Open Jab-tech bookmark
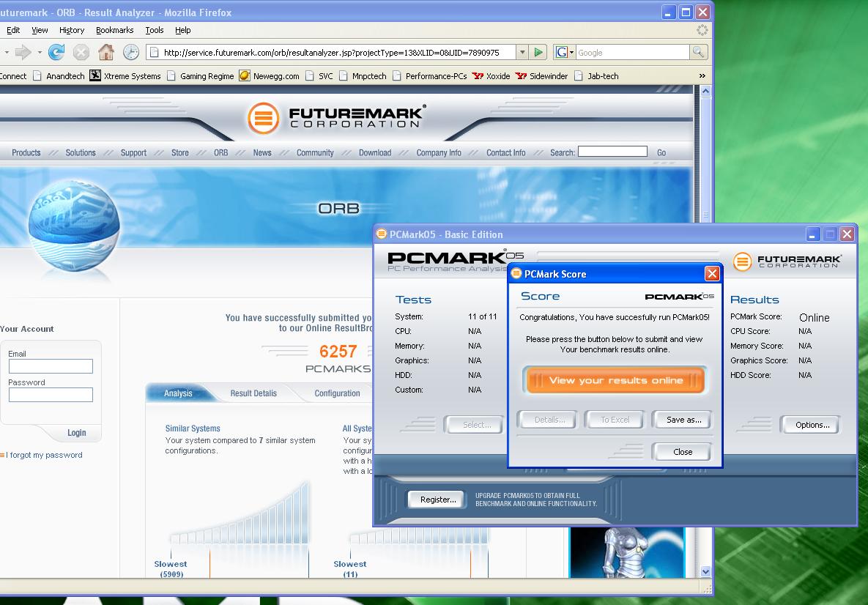The height and width of the screenshot is (605, 868). [597, 76]
